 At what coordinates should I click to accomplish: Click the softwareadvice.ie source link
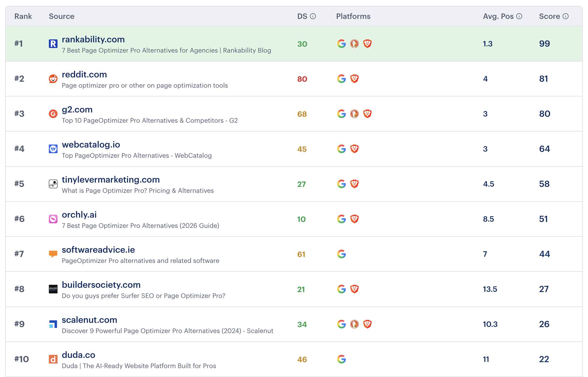coord(99,250)
